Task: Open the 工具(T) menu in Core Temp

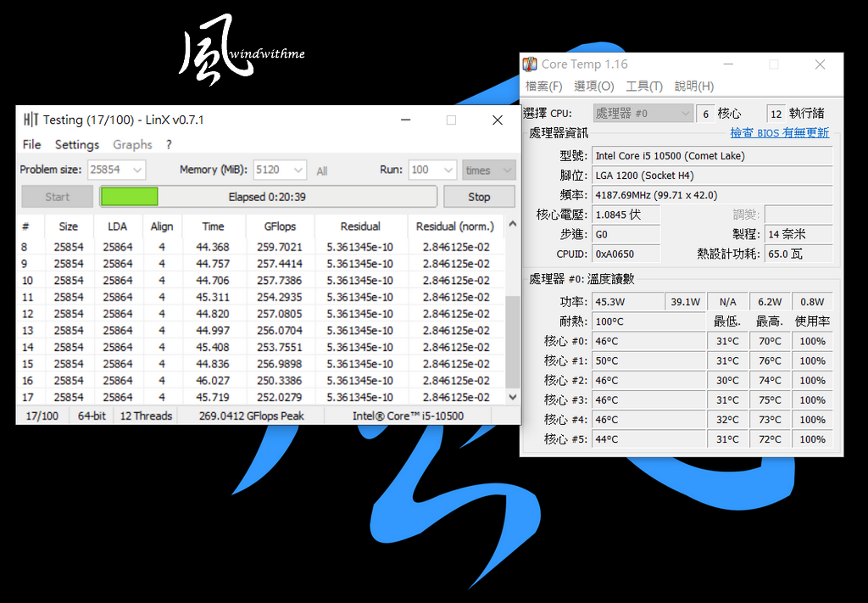Action: (x=644, y=87)
